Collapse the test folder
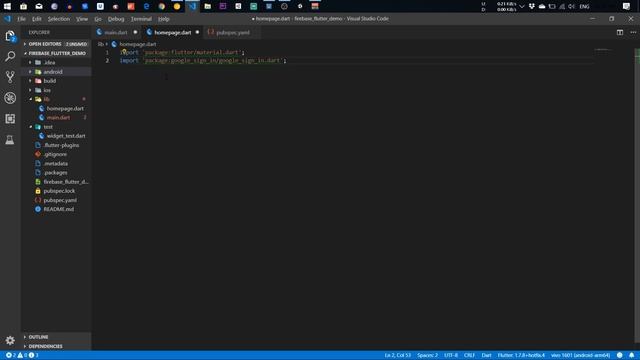This screenshot has height=360, width=640. click(x=30, y=127)
